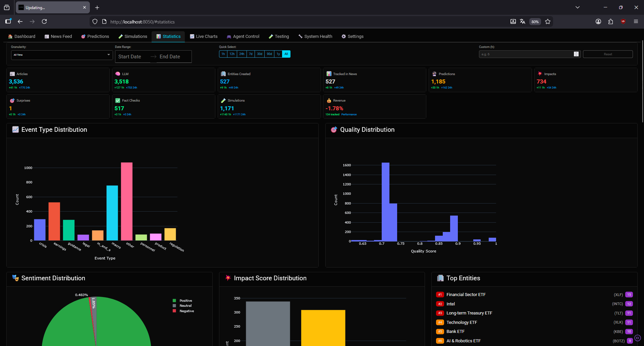Select the 12h quick range

click(x=232, y=54)
